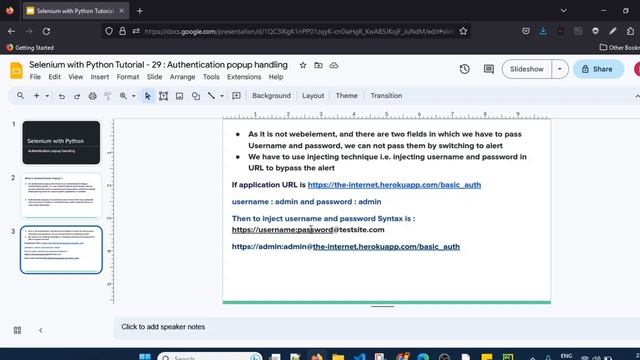Insert an image from toolbar

coord(179,96)
